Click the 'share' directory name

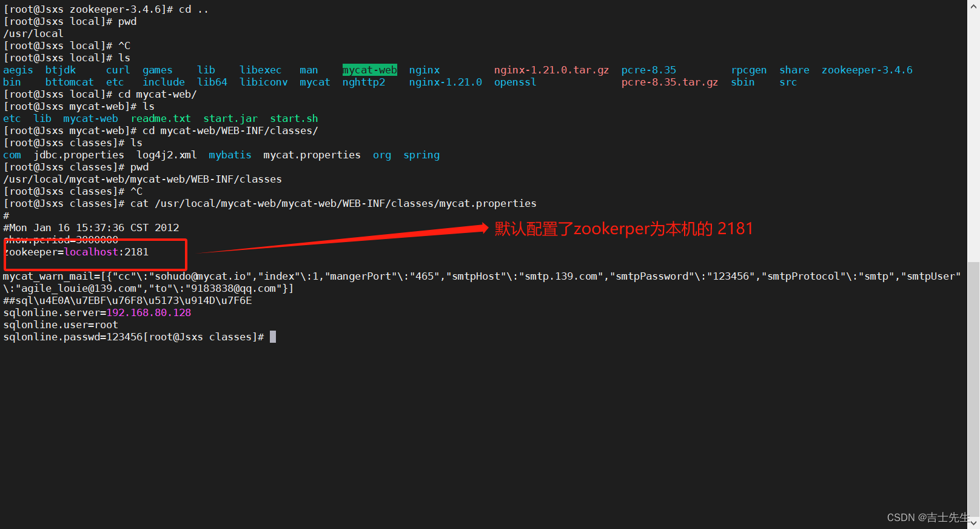pos(794,70)
